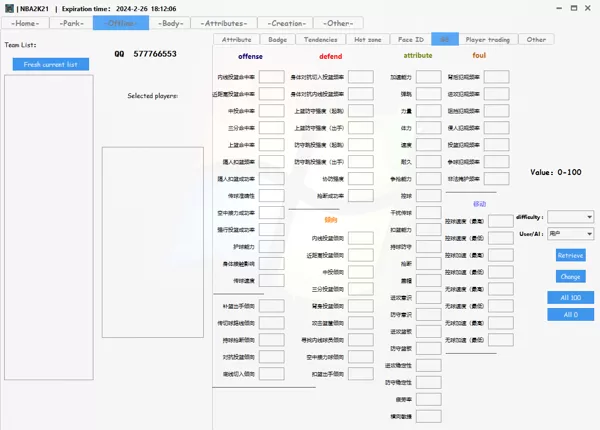Switch to the -Park- tab

coord(72,23)
